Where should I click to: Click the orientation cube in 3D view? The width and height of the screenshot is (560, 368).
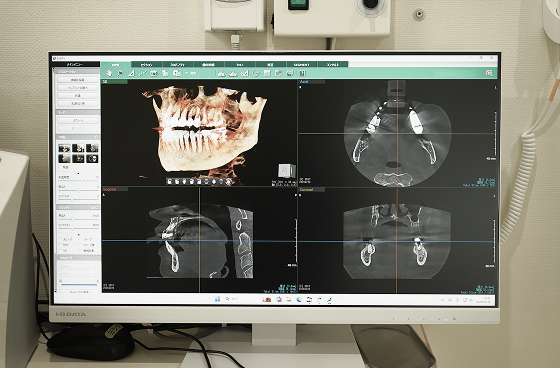click(286, 171)
